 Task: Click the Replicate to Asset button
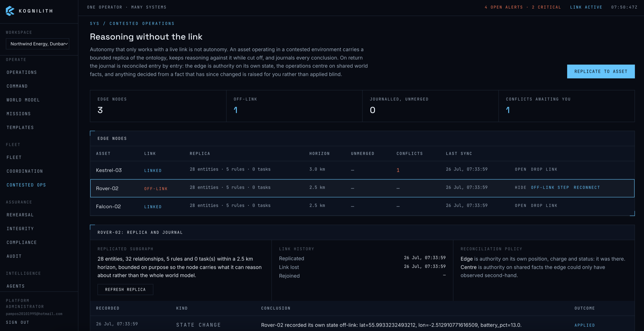601,71
